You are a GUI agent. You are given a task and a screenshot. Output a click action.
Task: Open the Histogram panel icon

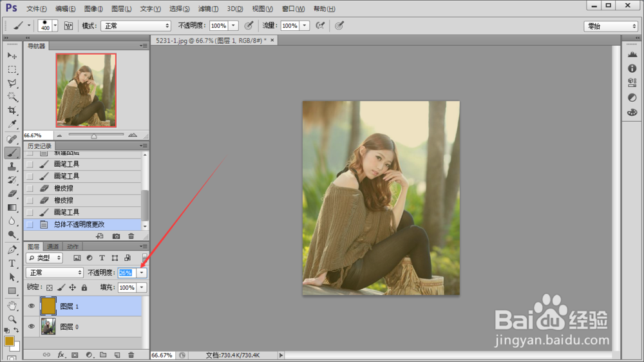tap(632, 54)
